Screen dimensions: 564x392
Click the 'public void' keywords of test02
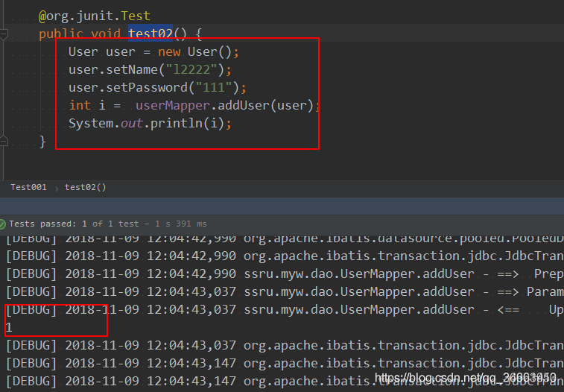(80, 34)
